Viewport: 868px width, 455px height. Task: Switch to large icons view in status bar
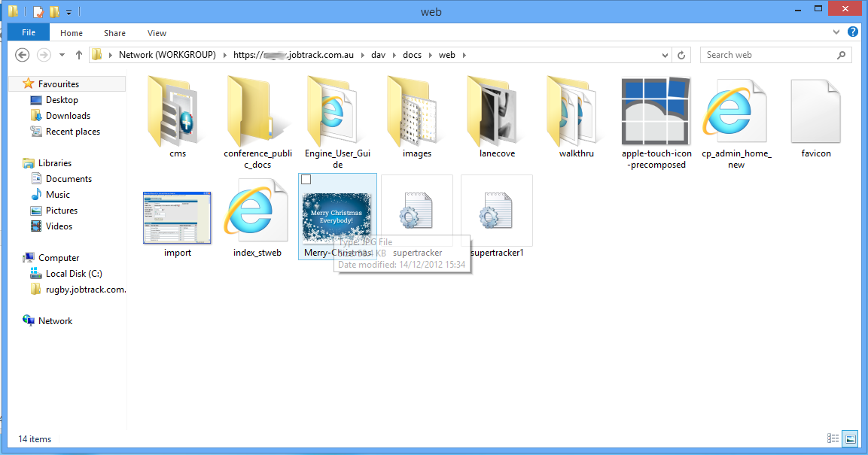click(850, 438)
